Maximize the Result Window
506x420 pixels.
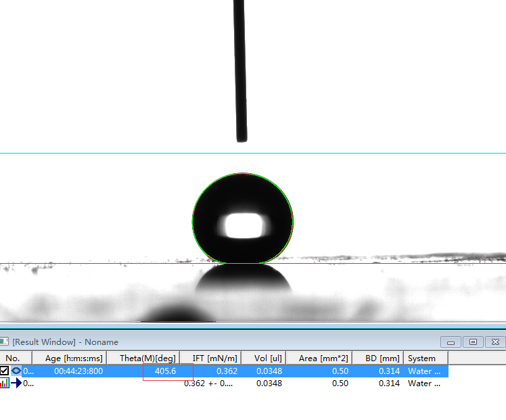[474, 342]
